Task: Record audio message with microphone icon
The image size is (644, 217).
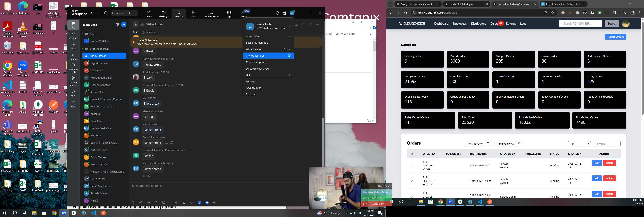Action: pos(176,203)
